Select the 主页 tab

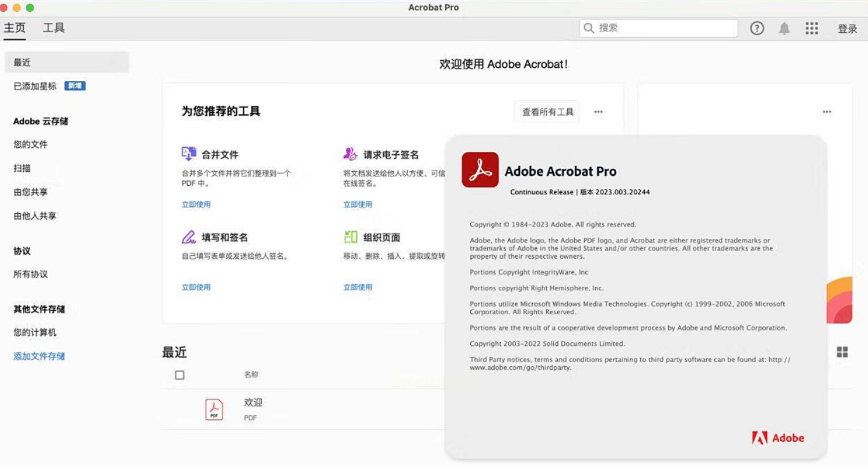coord(15,28)
